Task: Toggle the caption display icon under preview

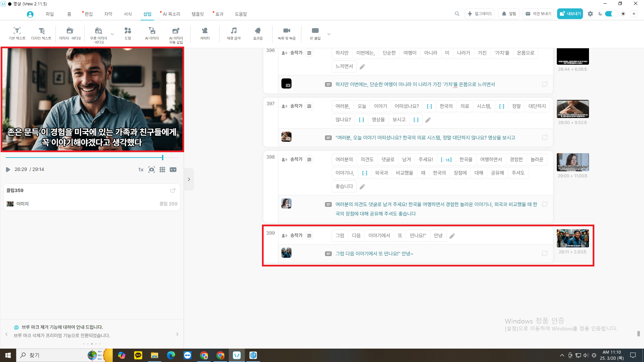Action: click(173, 170)
